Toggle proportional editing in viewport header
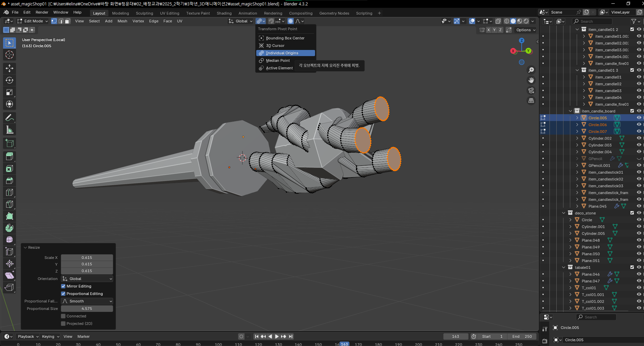 pyautogui.click(x=291, y=21)
